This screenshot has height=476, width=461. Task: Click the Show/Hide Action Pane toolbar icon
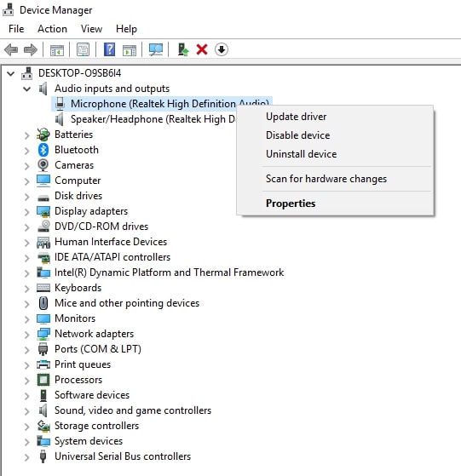click(x=130, y=49)
